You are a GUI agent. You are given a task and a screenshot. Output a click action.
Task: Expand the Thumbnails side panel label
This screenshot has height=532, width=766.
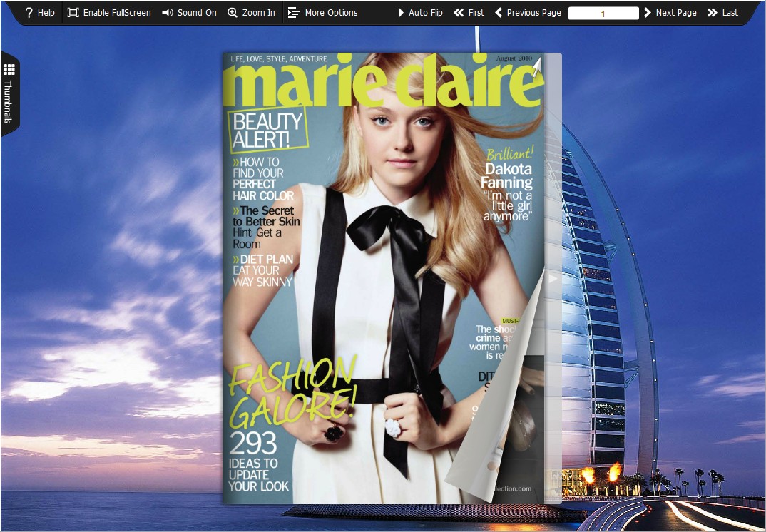9,101
